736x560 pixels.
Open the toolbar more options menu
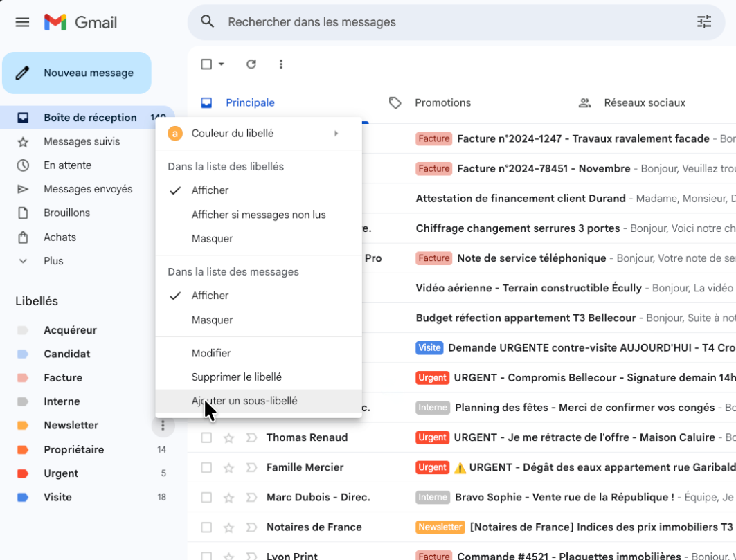281,64
